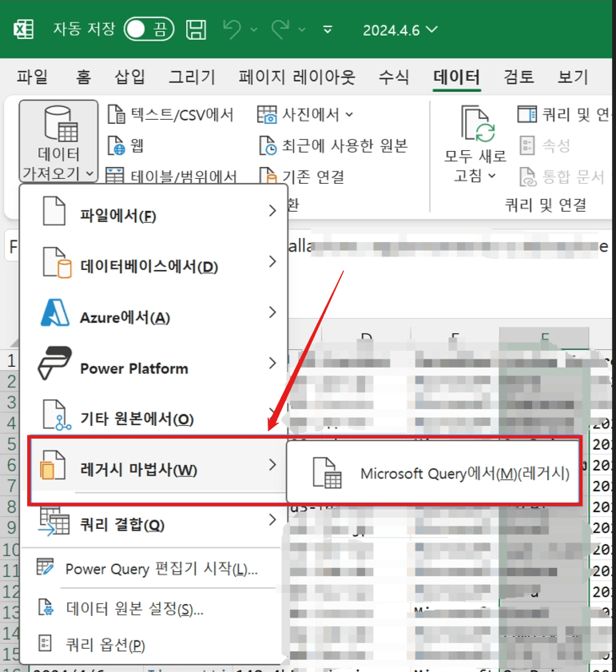Open the 파일 tab
The width and height of the screenshot is (616, 672).
pyautogui.click(x=33, y=77)
